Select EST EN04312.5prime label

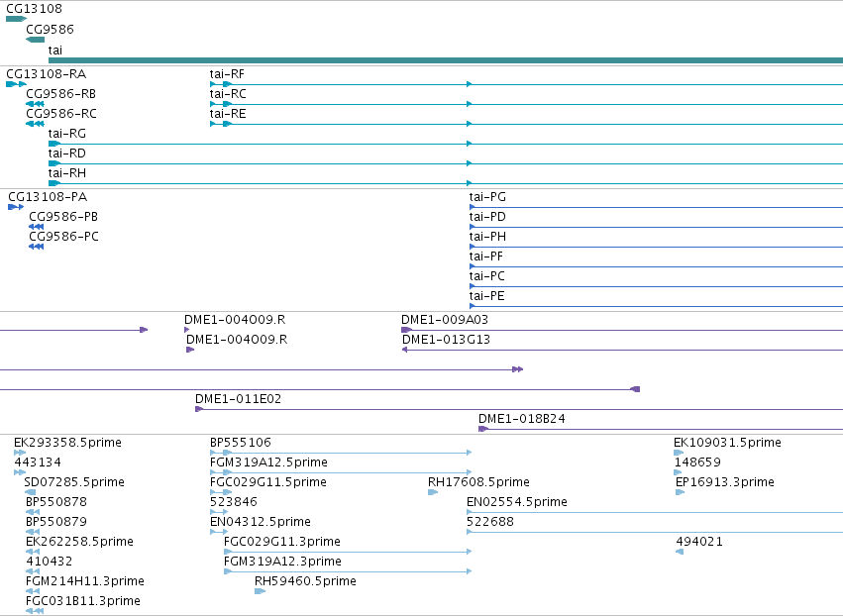[261, 522]
